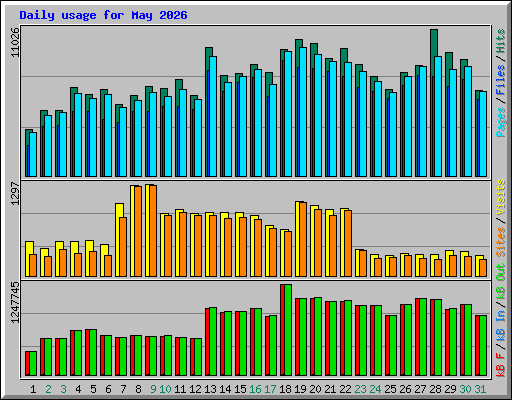Click the 1247745 axis value

pyautogui.click(x=15, y=302)
